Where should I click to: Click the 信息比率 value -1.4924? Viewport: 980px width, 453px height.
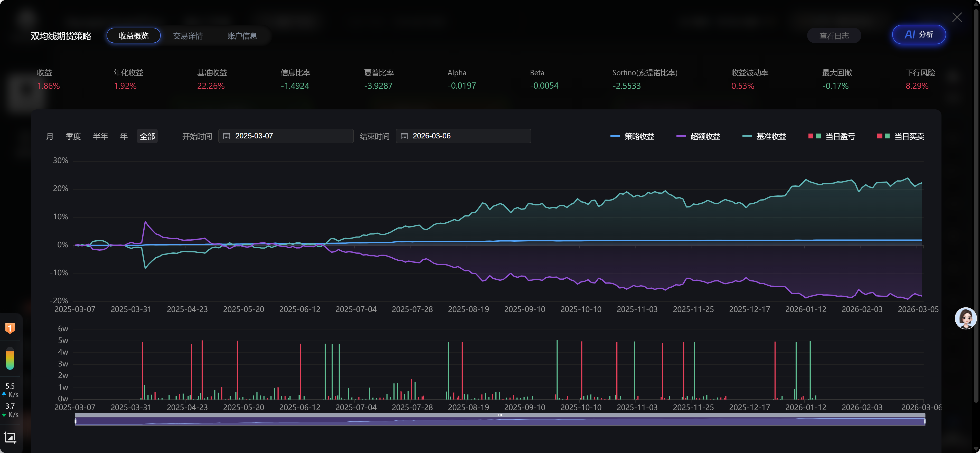295,86
